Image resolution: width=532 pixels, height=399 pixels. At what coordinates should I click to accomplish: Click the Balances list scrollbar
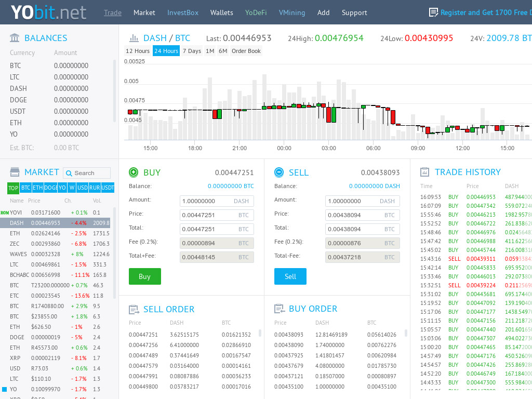point(115,91)
